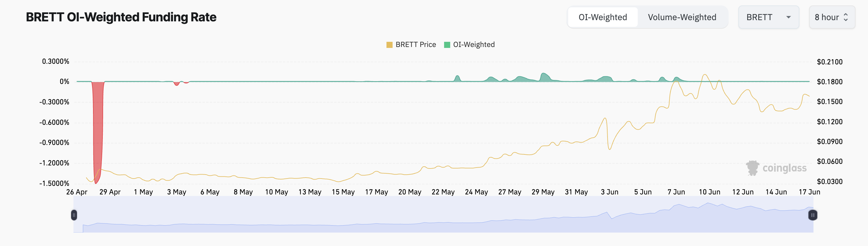Expand the 8 hour interval selector
The image size is (868, 246).
click(x=831, y=17)
